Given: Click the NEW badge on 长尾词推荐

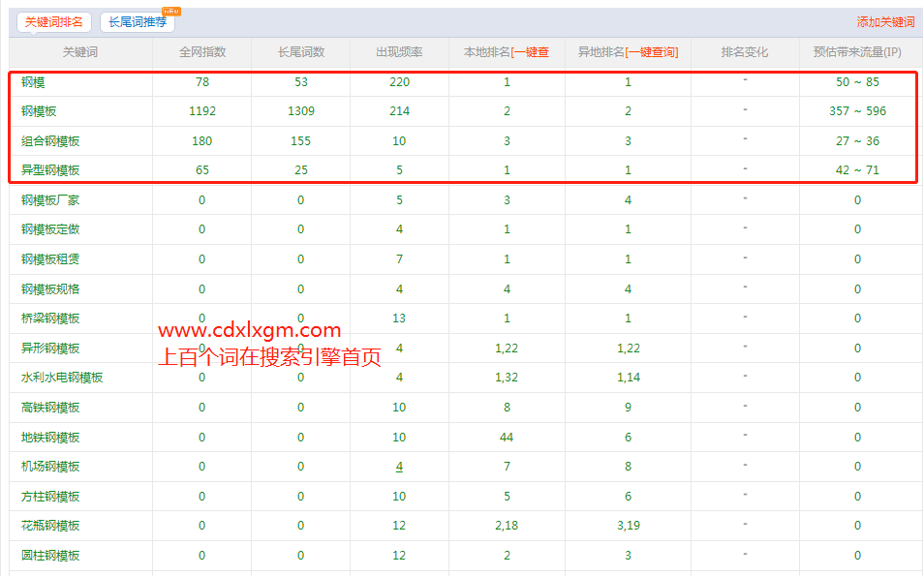Looking at the screenshot, I should pyautogui.click(x=170, y=12).
